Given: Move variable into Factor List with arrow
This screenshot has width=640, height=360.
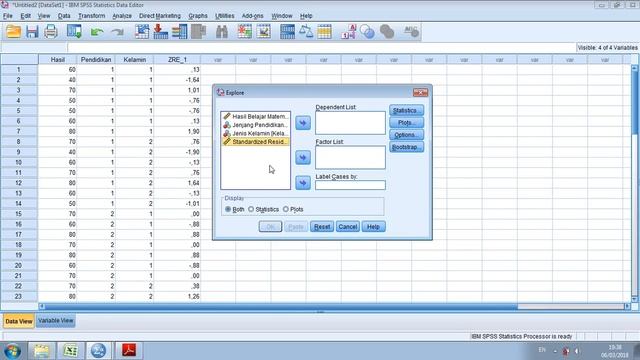Looking at the screenshot, I should click(303, 158).
